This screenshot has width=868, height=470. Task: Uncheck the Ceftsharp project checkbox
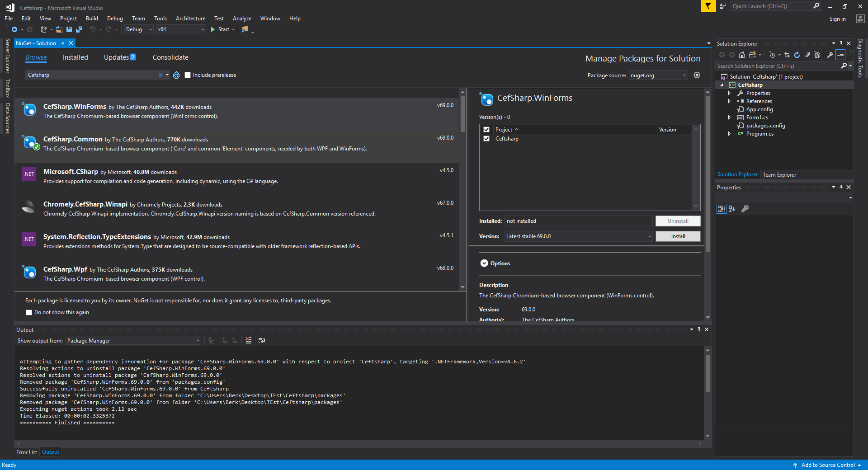486,139
